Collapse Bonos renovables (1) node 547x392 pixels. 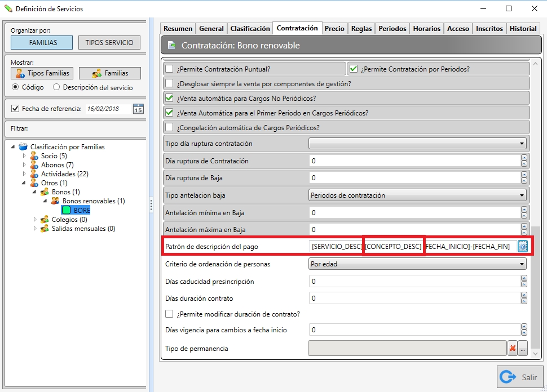(x=45, y=201)
